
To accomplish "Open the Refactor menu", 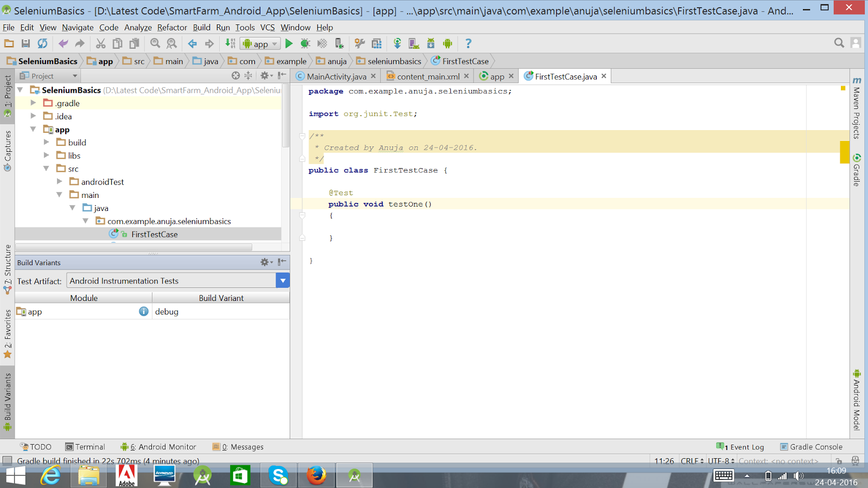I will click(x=172, y=27).
